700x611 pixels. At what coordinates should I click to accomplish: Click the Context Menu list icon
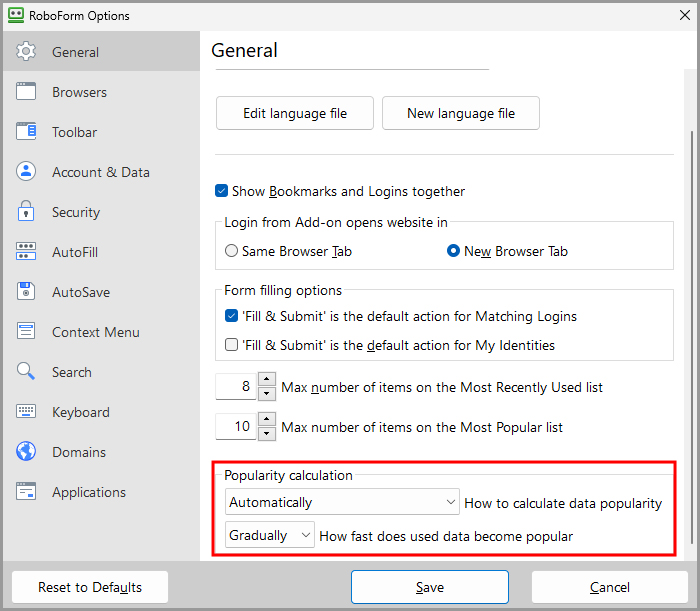coord(26,331)
